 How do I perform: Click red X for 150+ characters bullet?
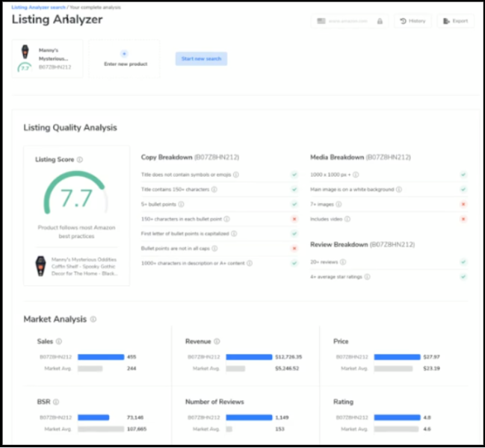(x=294, y=219)
